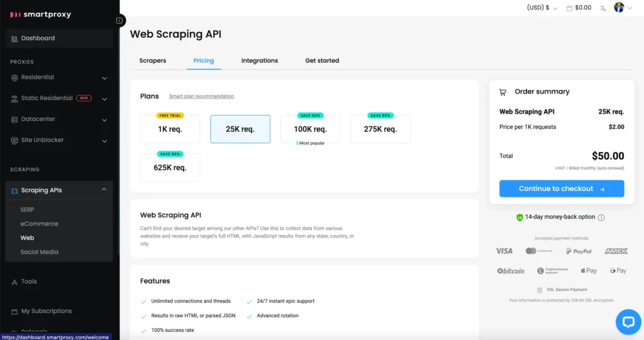644x340 pixels.
Task: Click the language translation icon in header
Action: coord(603,8)
